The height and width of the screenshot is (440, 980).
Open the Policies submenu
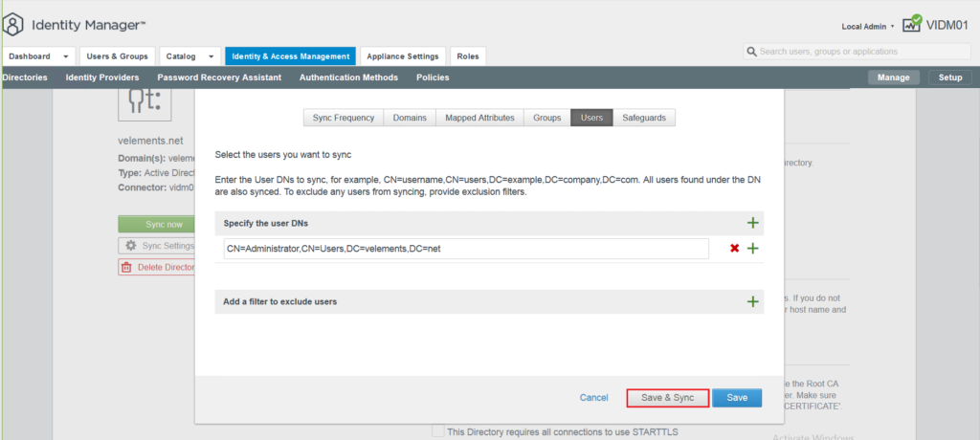[433, 77]
